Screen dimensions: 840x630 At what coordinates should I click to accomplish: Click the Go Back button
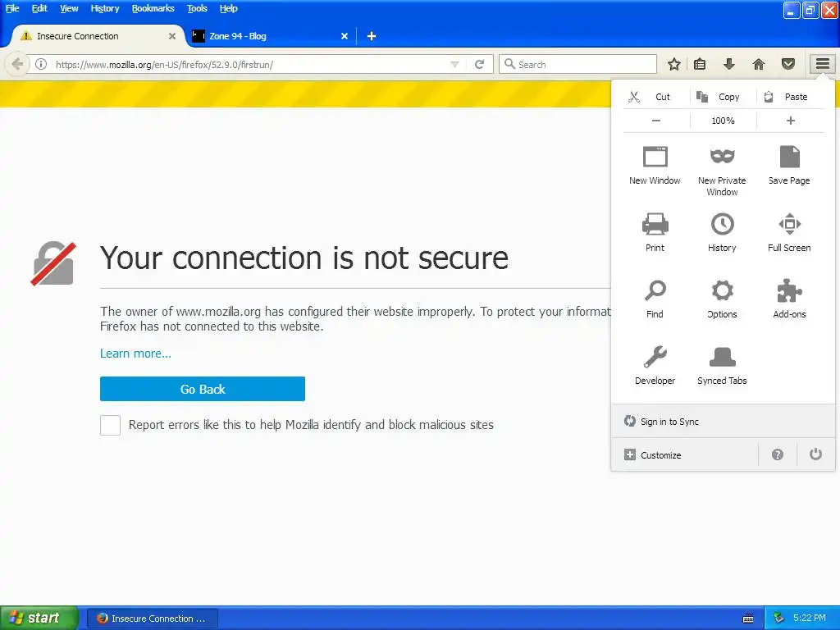point(203,389)
